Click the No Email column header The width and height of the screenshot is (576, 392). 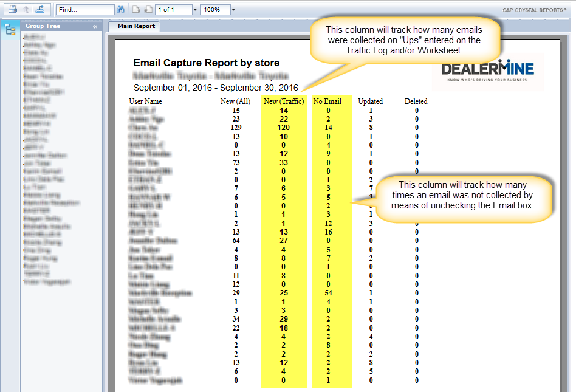point(327,101)
